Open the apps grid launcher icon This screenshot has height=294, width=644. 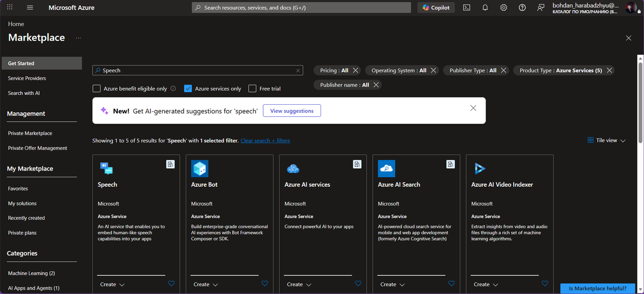tap(10, 8)
